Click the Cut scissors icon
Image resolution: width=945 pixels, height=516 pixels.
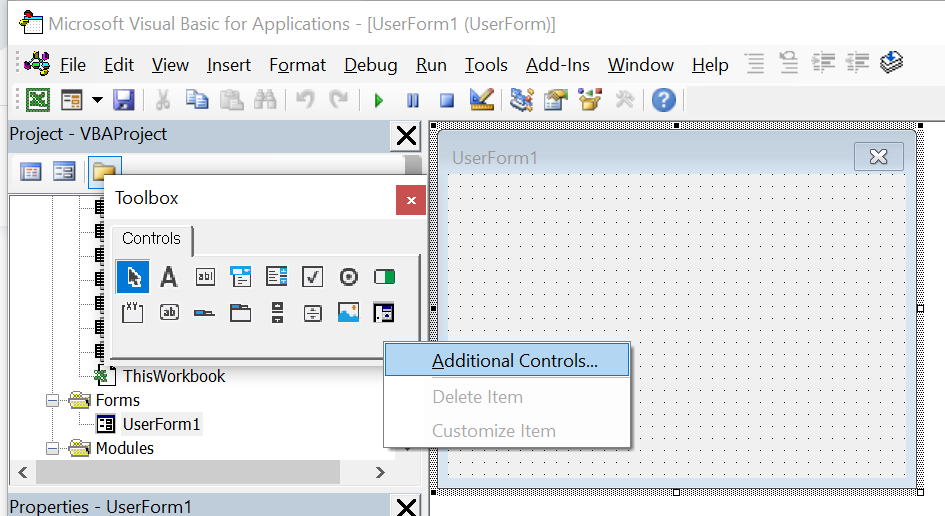pyautogui.click(x=162, y=99)
